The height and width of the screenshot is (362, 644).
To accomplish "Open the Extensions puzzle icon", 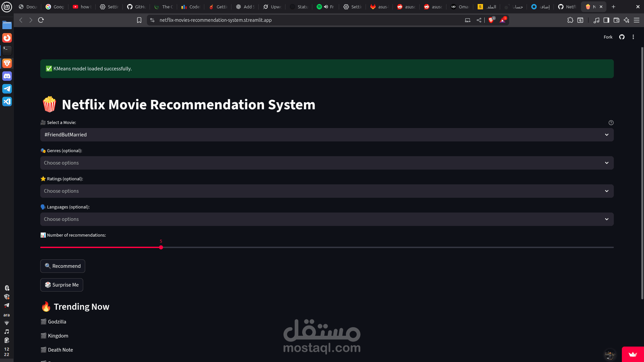I will point(570,20).
